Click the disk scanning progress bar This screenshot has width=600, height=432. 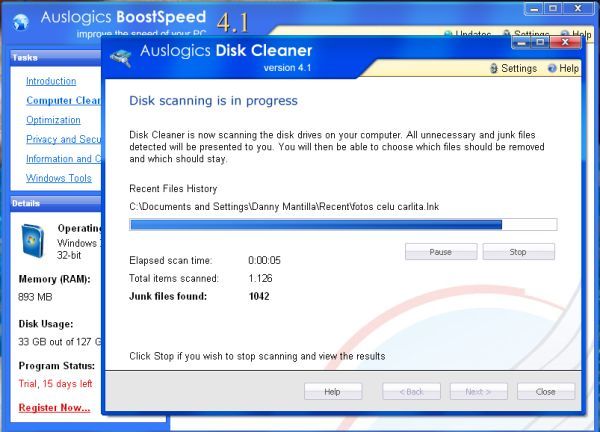(x=343, y=225)
